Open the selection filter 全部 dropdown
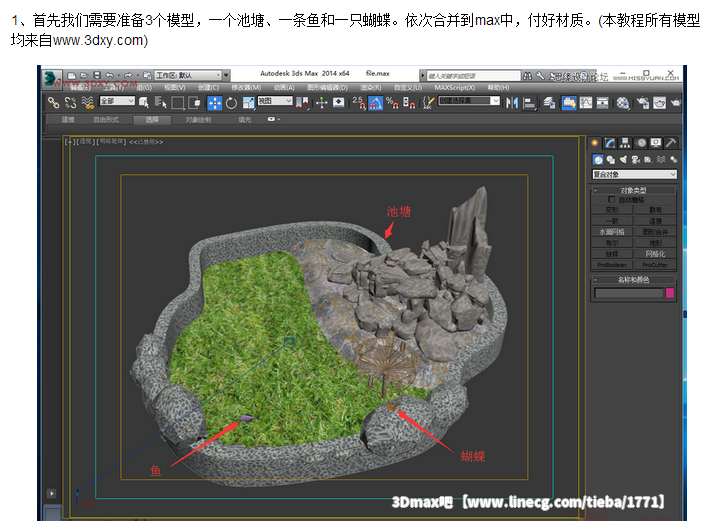 point(117,101)
